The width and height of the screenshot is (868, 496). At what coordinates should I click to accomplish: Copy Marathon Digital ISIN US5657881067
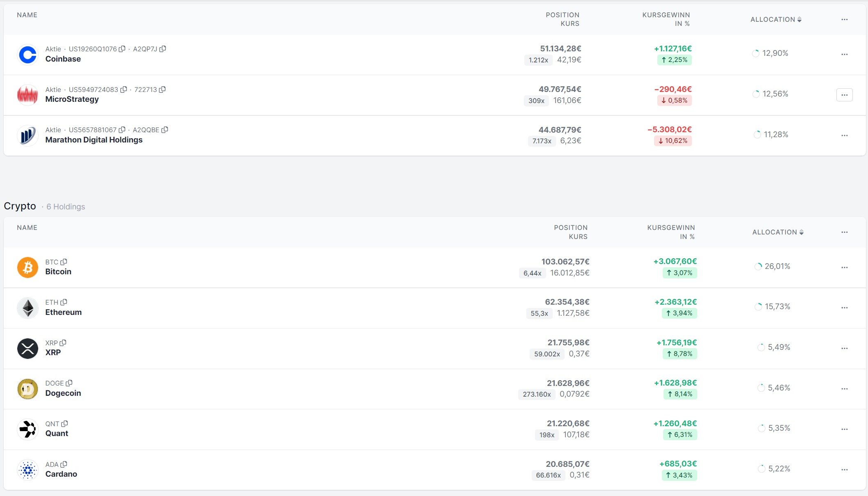122,130
